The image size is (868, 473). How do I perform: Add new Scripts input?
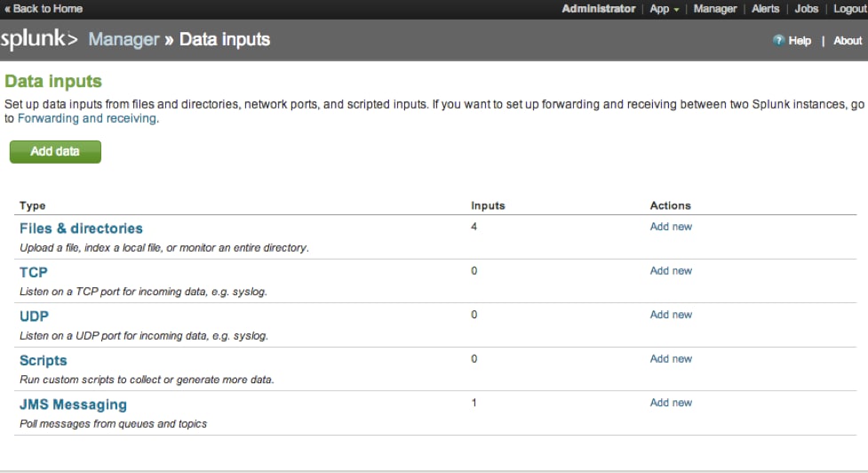click(671, 359)
